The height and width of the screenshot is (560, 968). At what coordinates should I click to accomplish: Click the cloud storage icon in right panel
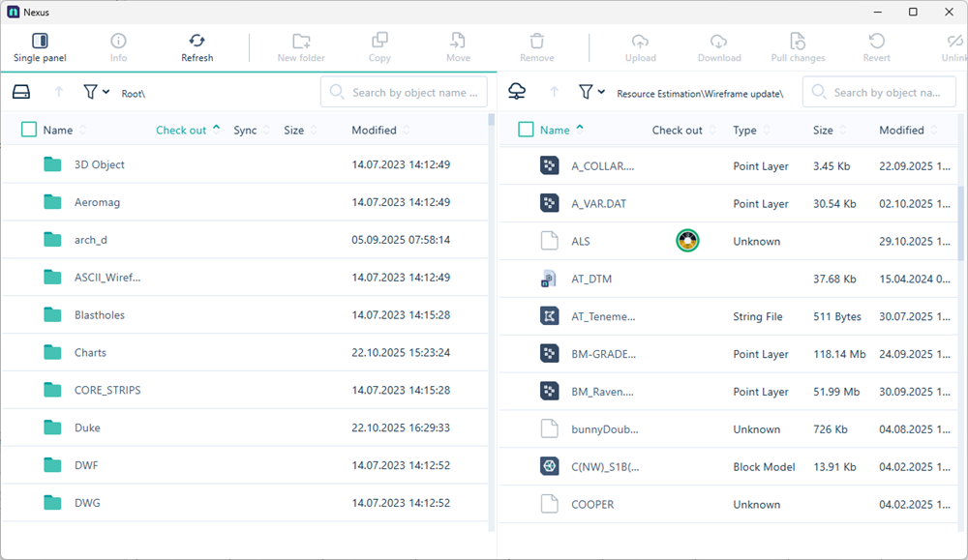518,92
